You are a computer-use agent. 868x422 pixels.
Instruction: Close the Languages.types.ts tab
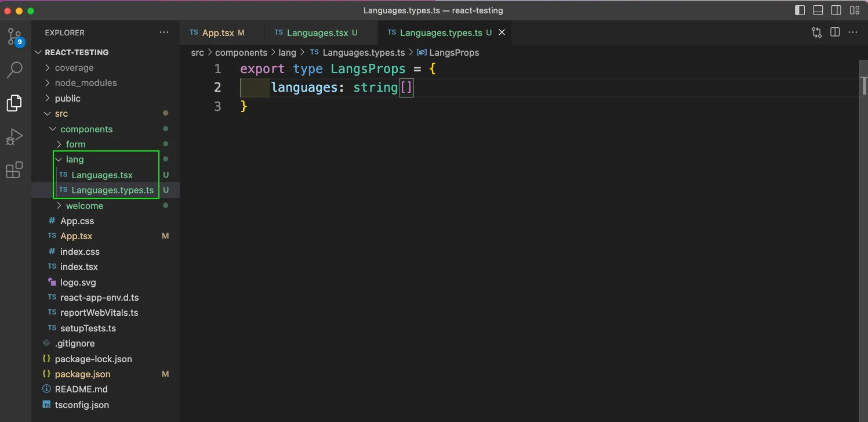point(502,33)
